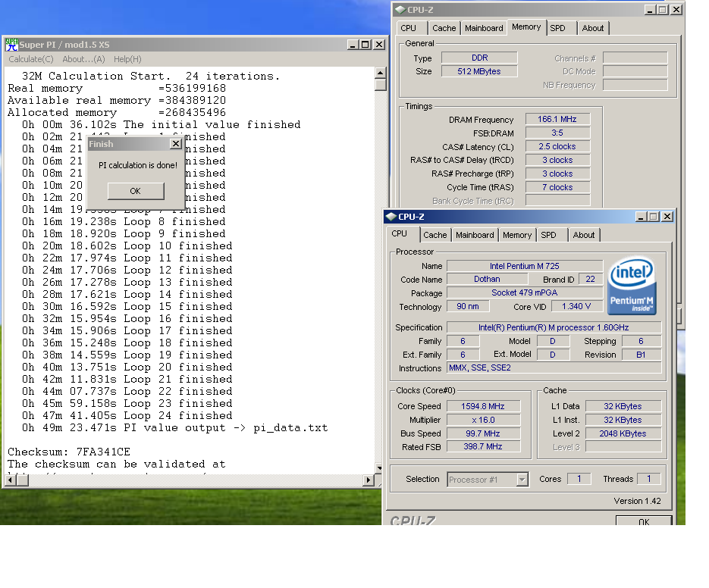Click the Specification processor 1.60GHz field

[x=554, y=327]
